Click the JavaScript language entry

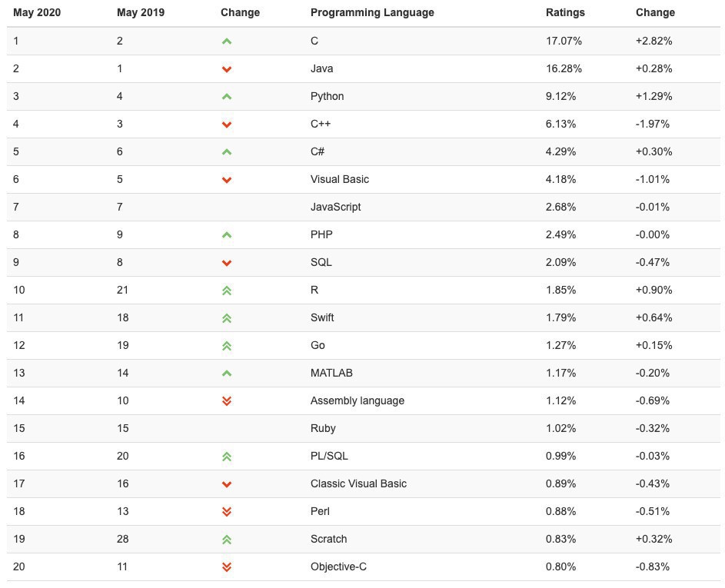tap(335, 207)
